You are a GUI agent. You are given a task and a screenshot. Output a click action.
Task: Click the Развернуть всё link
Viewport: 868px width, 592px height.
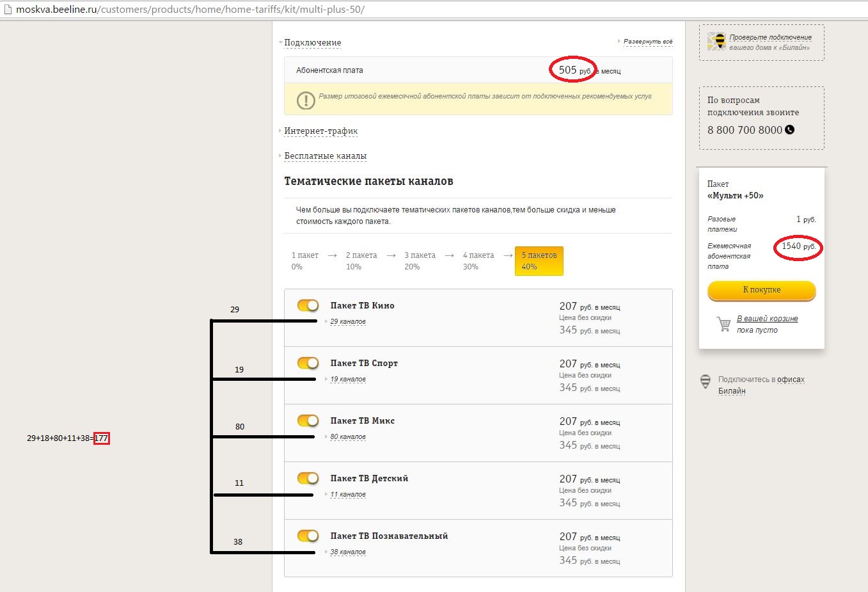(x=647, y=42)
